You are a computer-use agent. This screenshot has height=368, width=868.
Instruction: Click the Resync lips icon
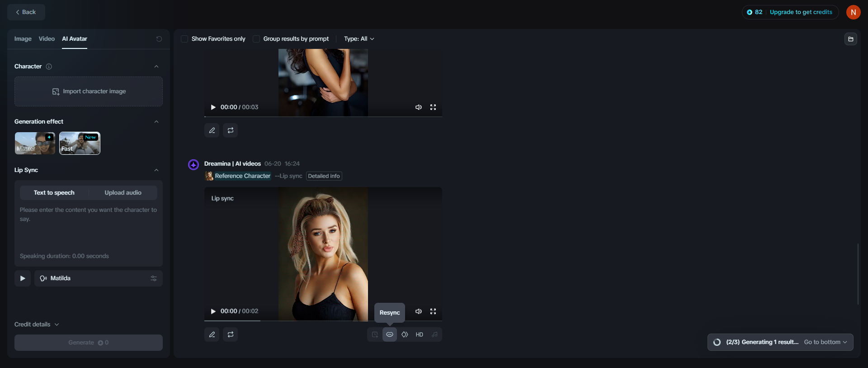tap(390, 335)
